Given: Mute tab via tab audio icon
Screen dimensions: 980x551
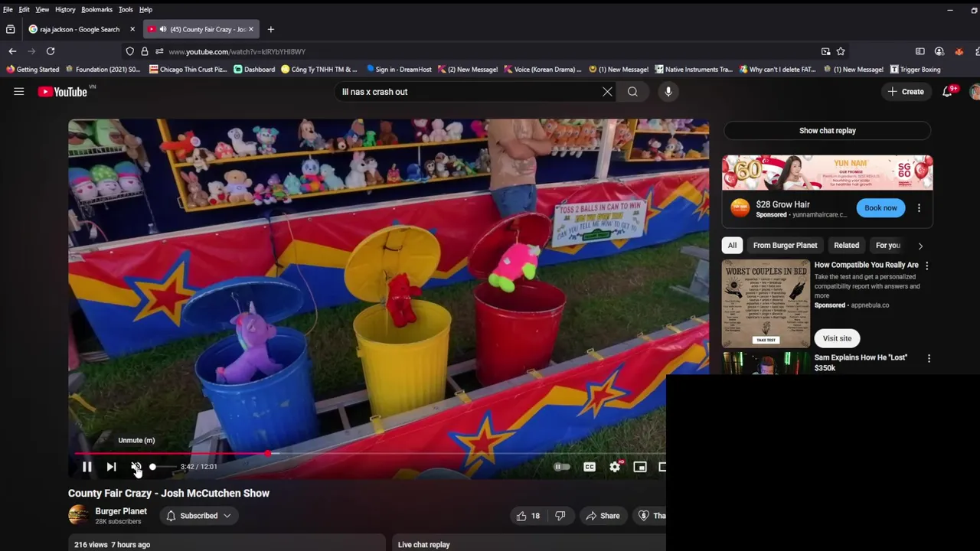Looking at the screenshot, I should pos(163,29).
